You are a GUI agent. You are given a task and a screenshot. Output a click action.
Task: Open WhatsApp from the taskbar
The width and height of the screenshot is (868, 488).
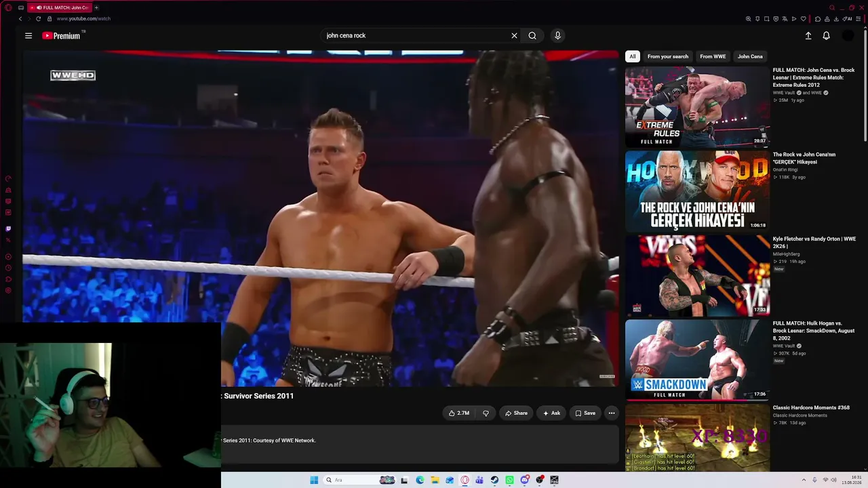point(509,480)
